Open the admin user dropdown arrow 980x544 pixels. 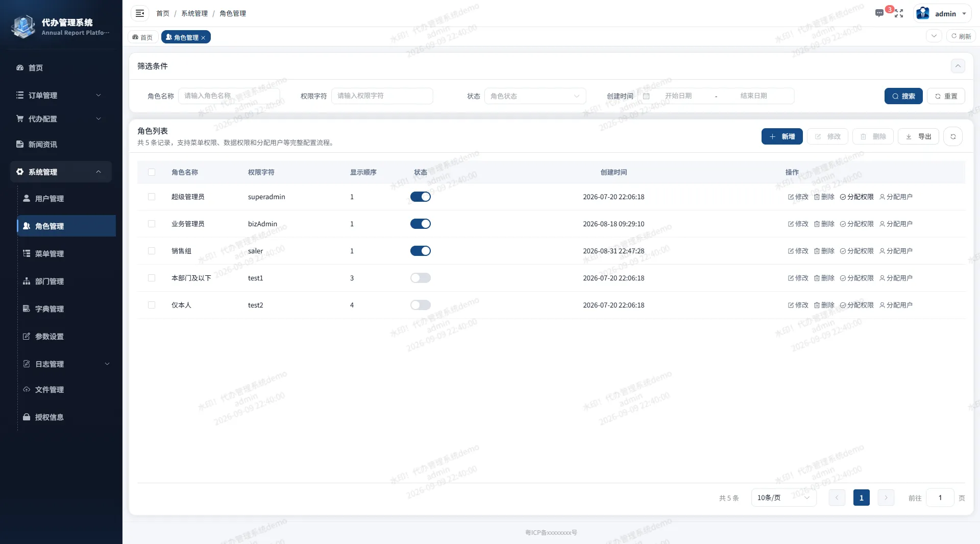[x=964, y=14]
